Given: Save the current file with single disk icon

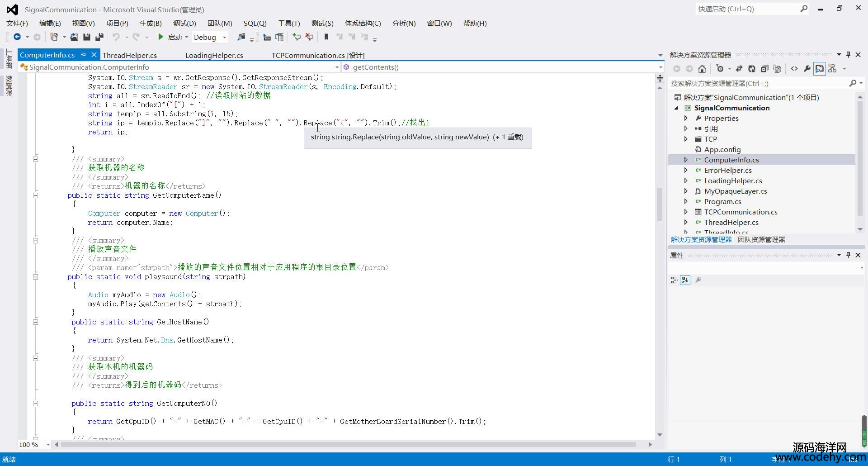Looking at the screenshot, I should [87, 37].
